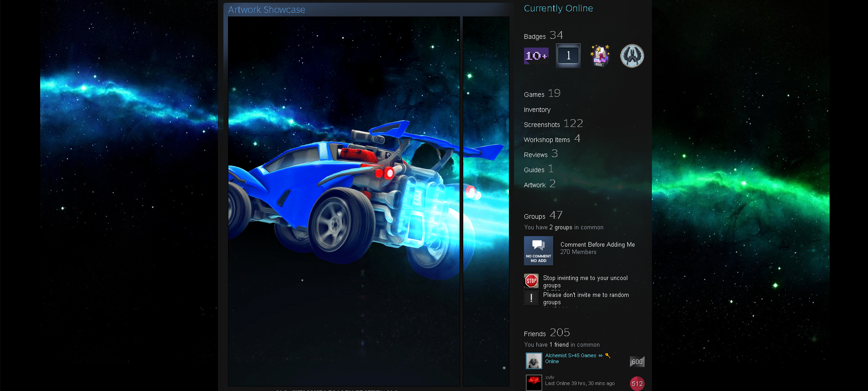Open the Artwork link in sidebar

tap(535, 185)
